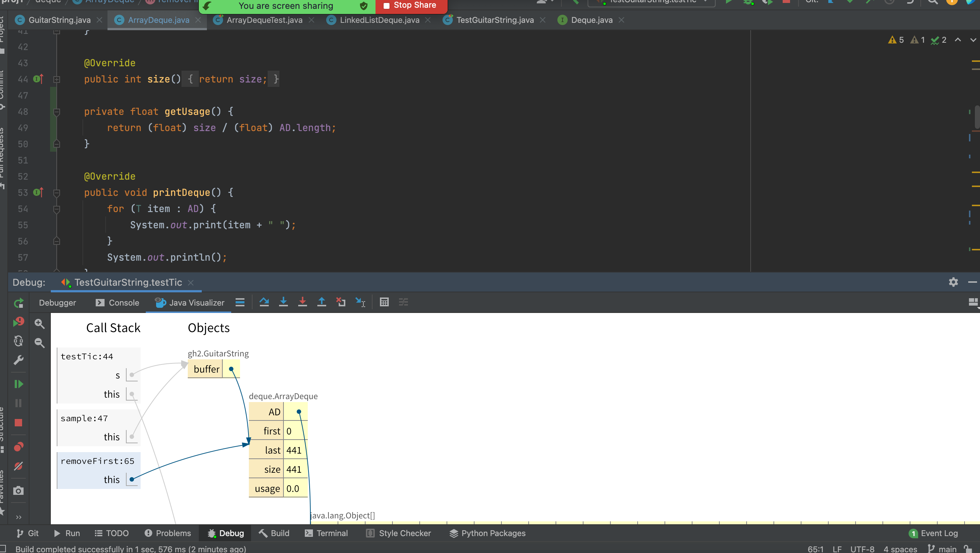Open the Evaluate Expression calculator icon
The image size is (980, 553).
tap(384, 302)
